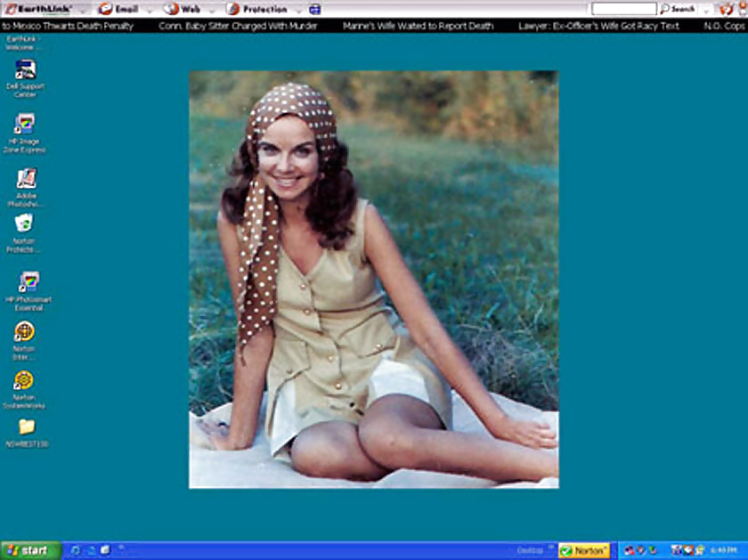
Task: Expand the EarthLink logo dropdown arrow
Action: (83, 9)
